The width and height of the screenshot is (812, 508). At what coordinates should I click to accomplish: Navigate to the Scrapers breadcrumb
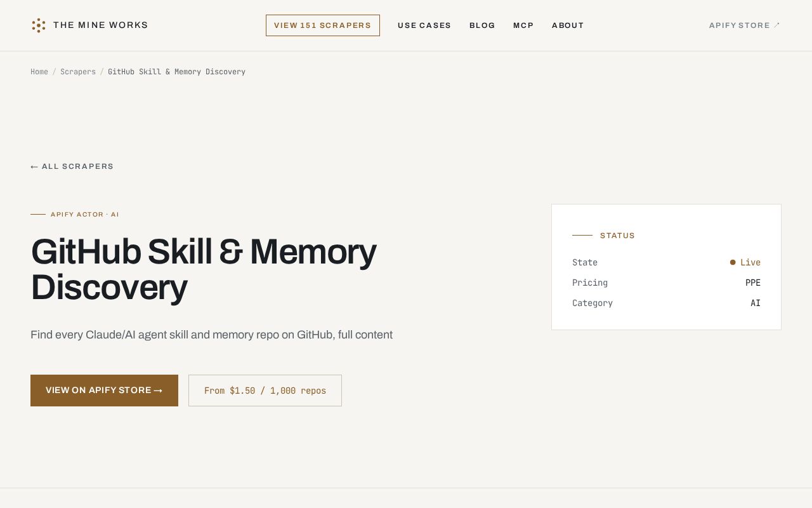tap(78, 72)
